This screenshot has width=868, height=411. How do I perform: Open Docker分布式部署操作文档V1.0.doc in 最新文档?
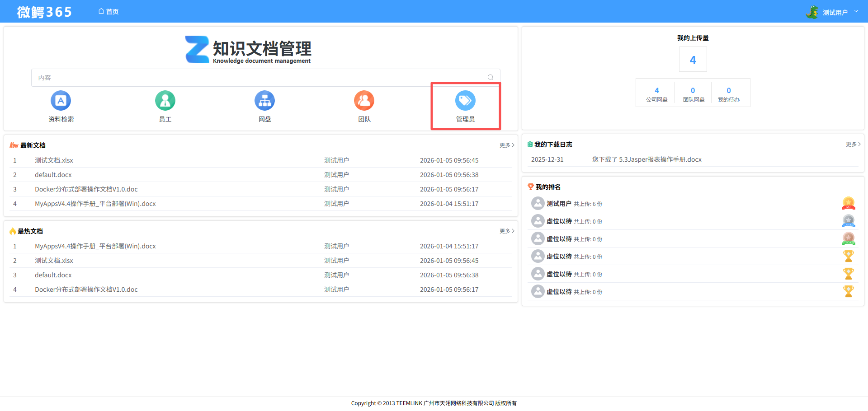[86, 189]
